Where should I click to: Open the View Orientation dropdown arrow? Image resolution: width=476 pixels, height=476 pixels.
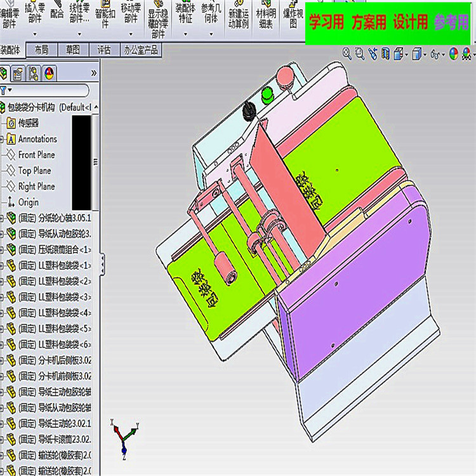[x=406, y=55]
